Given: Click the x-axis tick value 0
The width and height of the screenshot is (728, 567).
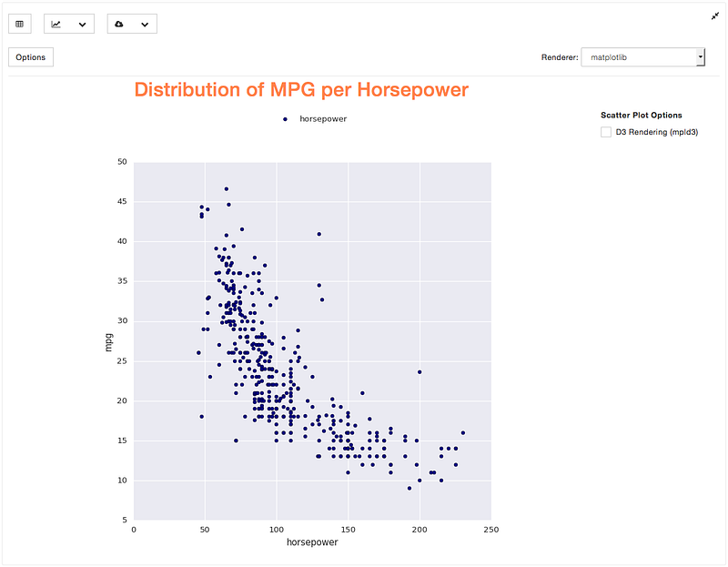Looking at the screenshot, I should click(134, 530).
